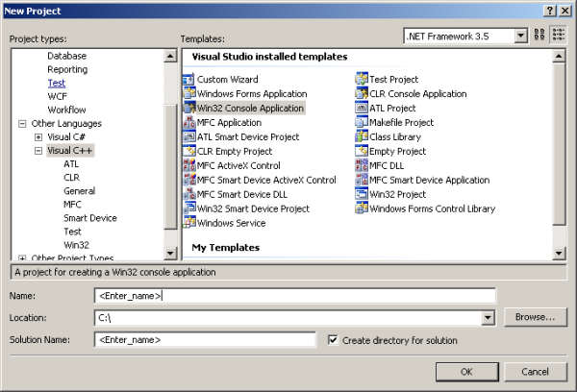Click the Location path text field
The height and width of the screenshot is (392, 577).
[x=288, y=318]
